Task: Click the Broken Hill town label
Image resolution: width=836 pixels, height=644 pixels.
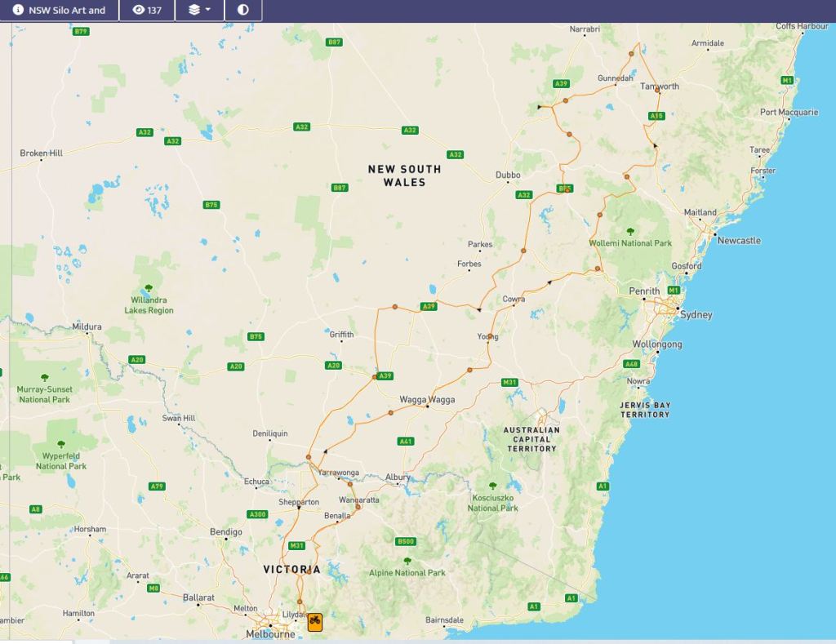Action: coord(41,153)
